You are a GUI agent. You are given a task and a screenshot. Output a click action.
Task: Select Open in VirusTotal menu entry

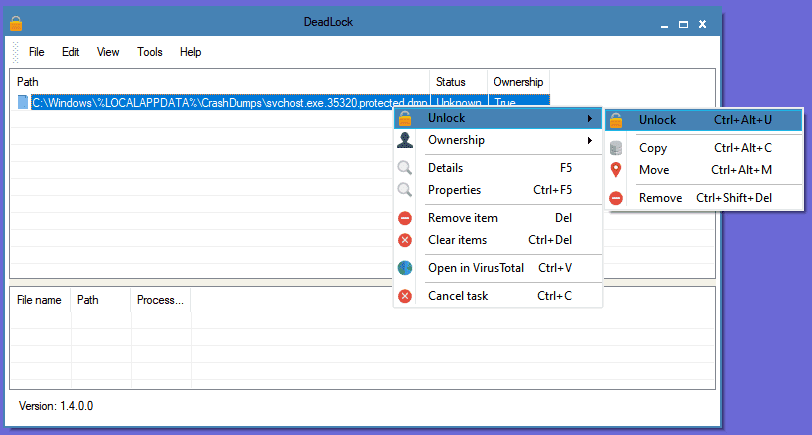point(498,268)
